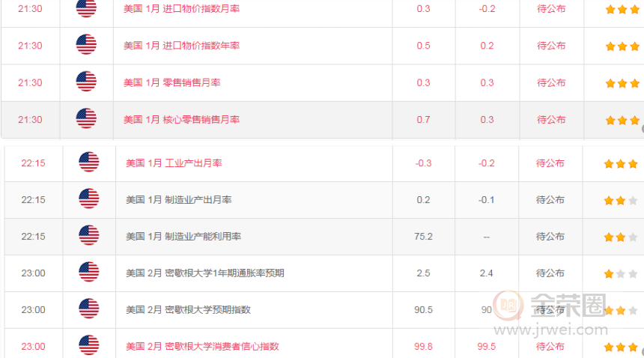This screenshot has height=358, width=644.
Task: Open the 美国 1月 零售销售月率 link
Action: [x=171, y=82]
